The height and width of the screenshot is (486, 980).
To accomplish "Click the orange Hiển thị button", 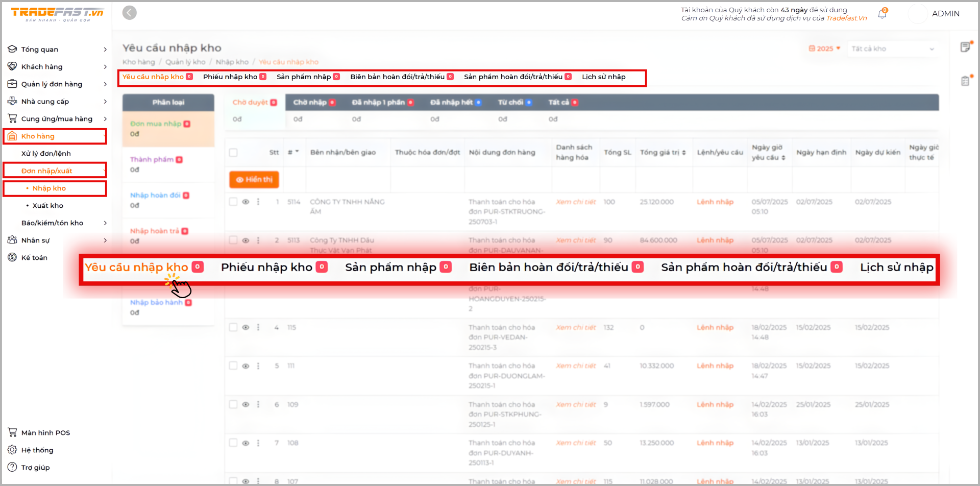I will click(x=254, y=180).
